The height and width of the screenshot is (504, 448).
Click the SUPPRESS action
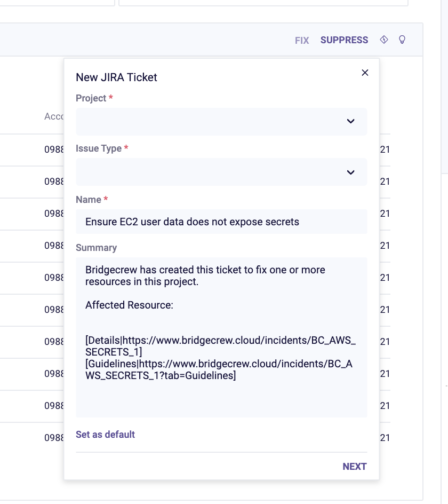coord(345,40)
